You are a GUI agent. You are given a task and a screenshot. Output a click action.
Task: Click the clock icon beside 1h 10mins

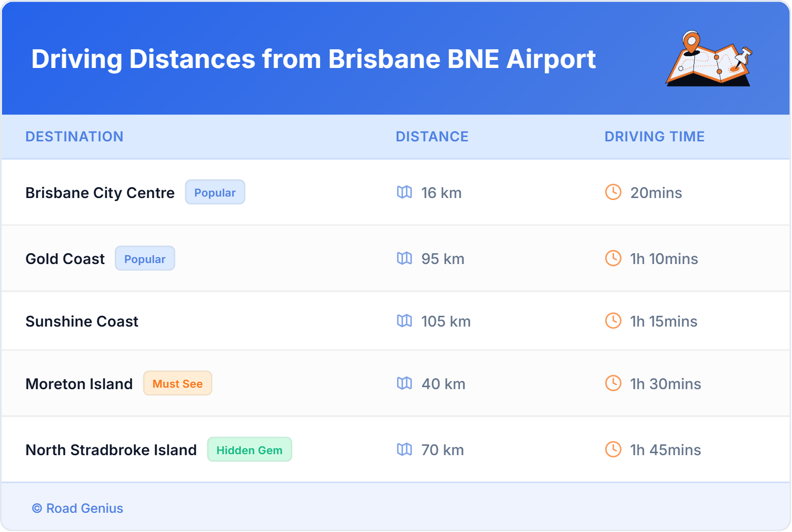(613, 258)
